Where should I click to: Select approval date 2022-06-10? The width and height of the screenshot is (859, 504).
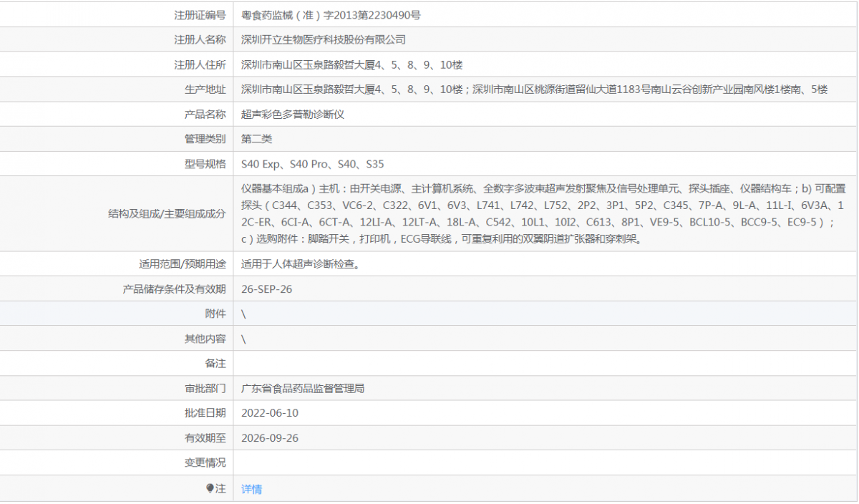pos(270,413)
